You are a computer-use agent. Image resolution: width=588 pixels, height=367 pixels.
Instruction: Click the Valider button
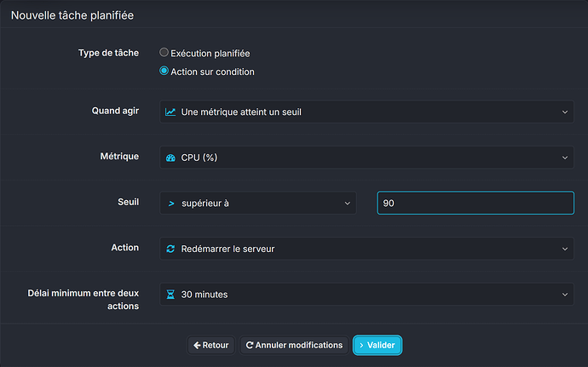point(378,345)
